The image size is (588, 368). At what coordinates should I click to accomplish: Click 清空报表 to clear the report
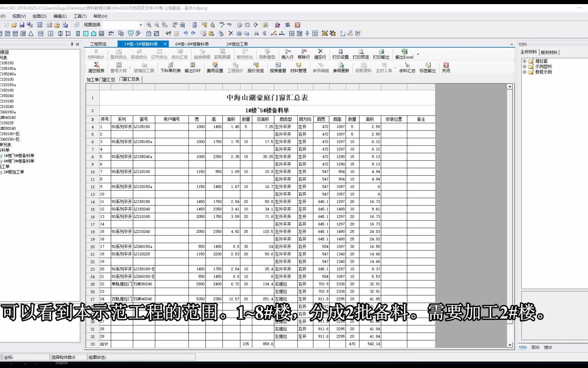(x=96, y=68)
